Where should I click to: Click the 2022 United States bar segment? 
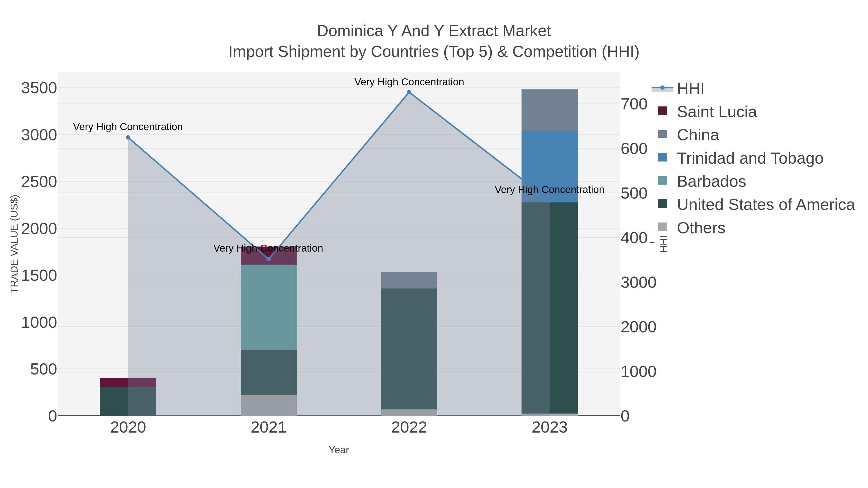pyautogui.click(x=409, y=349)
